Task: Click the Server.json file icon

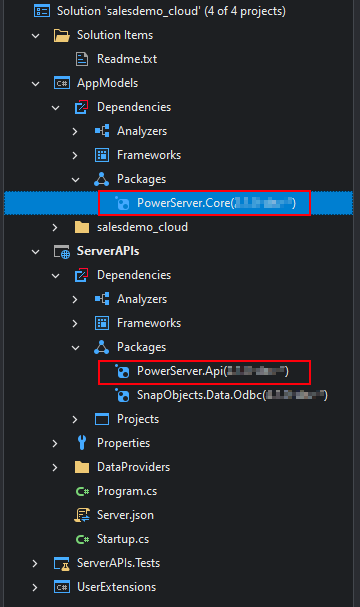Action: [82, 515]
